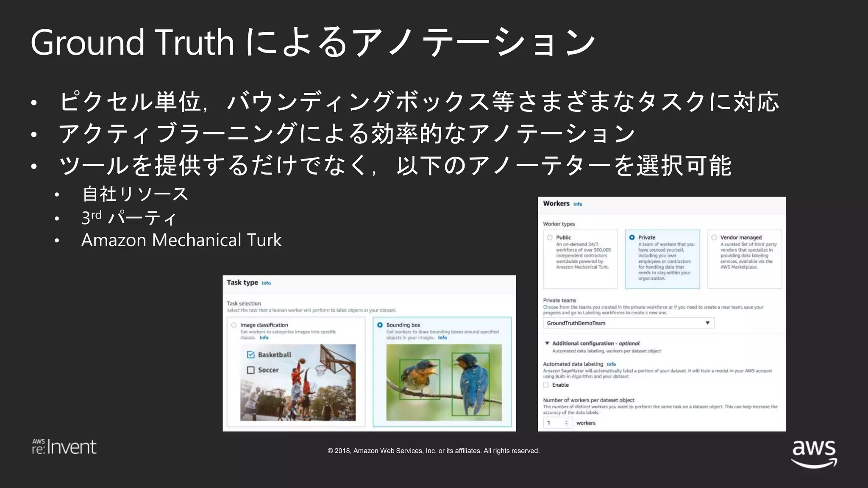Click the copyright notice text
The image size is (868, 488).
click(434, 451)
